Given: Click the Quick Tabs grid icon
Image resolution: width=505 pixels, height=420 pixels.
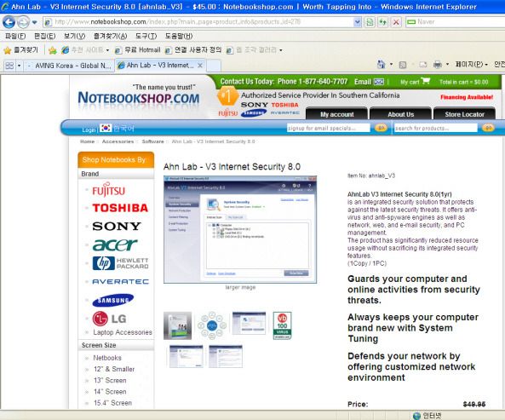Looking at the screenshot, I should click(9, 66).
